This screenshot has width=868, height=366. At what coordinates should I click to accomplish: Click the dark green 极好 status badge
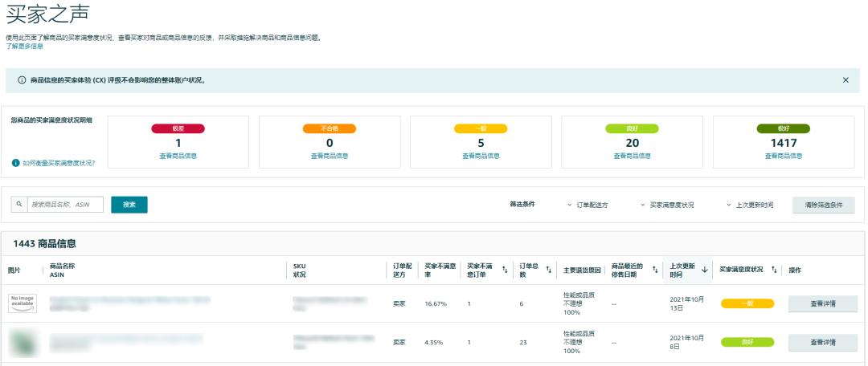coord(784,128)
